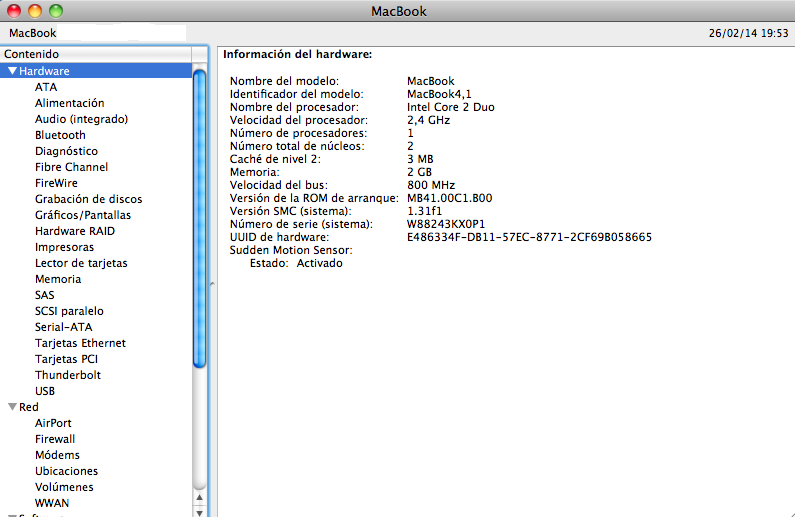Select USB item in sidebar
The image size is (795, 517).
pos(45,391)
